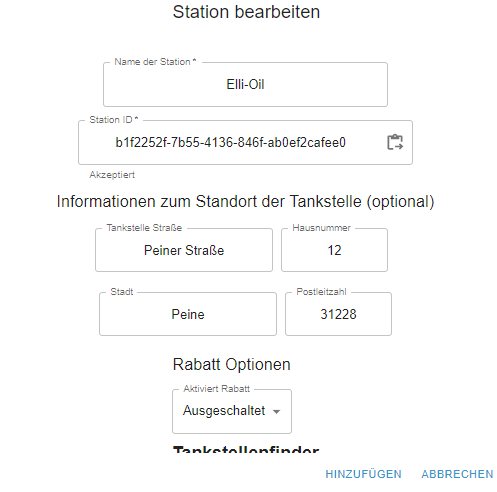The image size is (497, 492).
Task: Cancel editing via ABBRECHEN
Action: pyautogui.click(x=457, y=474)
